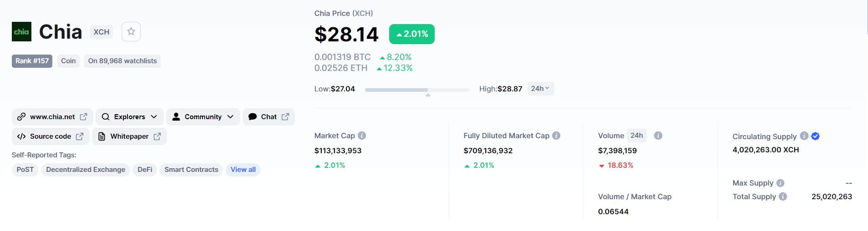Click the Fully Diluted Market Cap info icon
This screenshot has height=231, width=868.
[x=556, y=136]
